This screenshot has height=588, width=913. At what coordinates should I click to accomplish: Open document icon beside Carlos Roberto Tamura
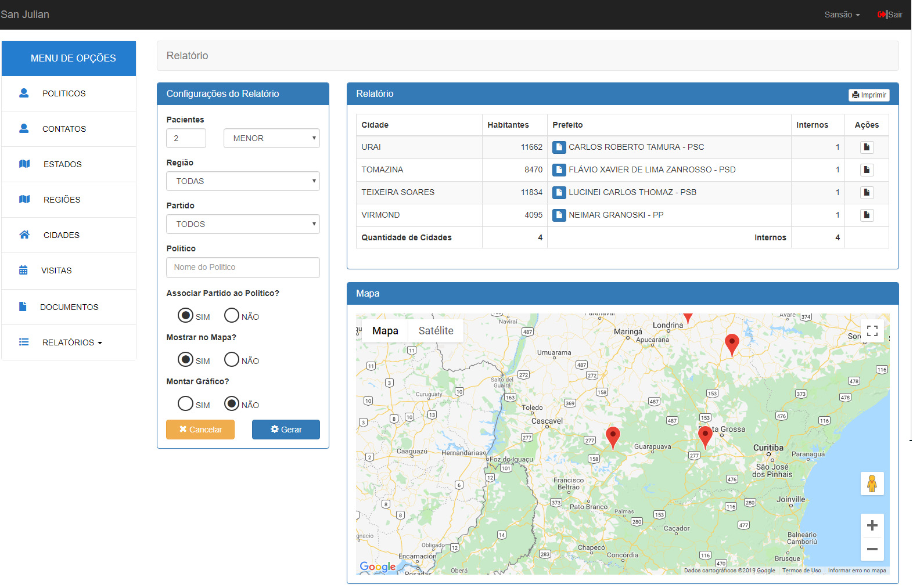pyautogui.click(x=559, y=147)
